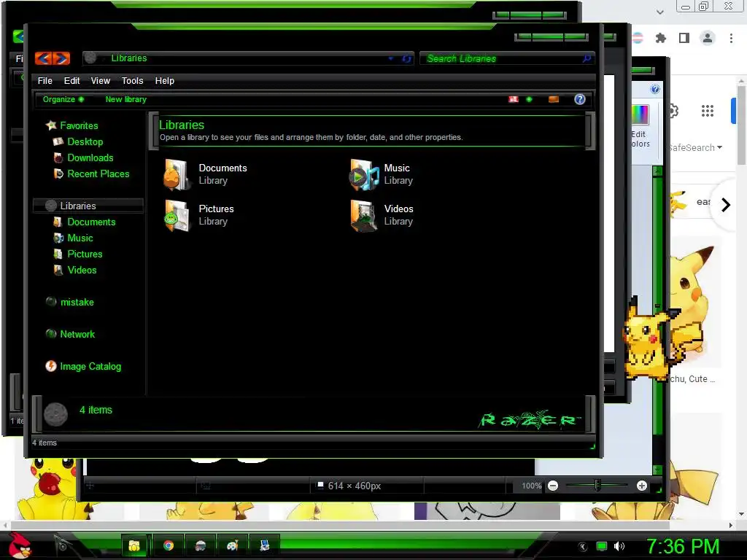Open Chrome's extensions puzzle icon

660,38
